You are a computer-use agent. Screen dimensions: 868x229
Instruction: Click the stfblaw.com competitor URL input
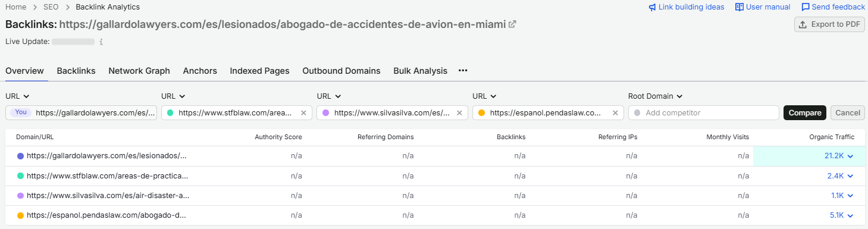pos(237,112)
